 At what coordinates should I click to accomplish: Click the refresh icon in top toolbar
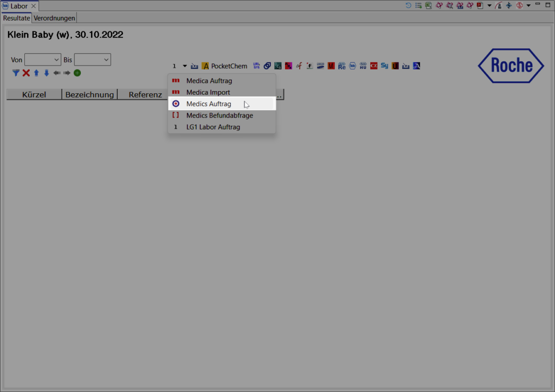pyautogui.click(x=408, y=5)
